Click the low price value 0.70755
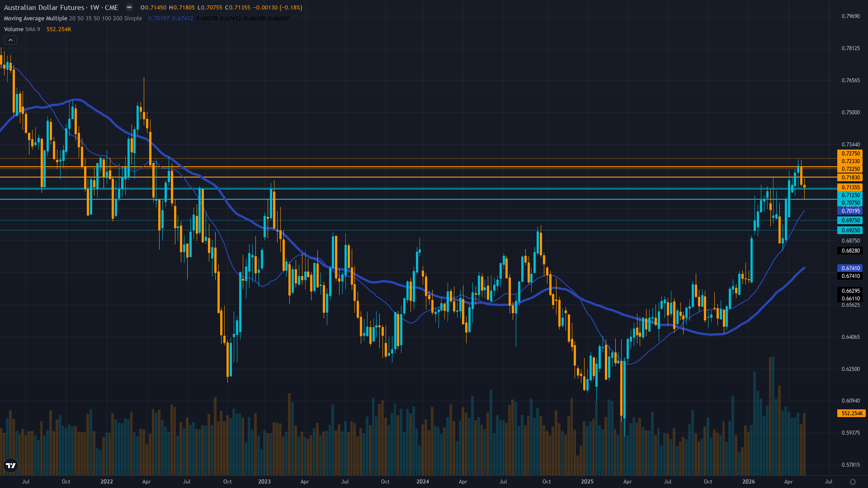The height and width of the screenshot is (488, 868). coord(211,8)
